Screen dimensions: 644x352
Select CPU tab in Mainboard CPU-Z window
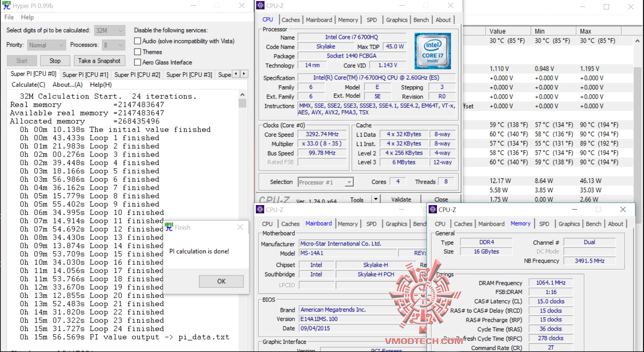pos(267,224)
